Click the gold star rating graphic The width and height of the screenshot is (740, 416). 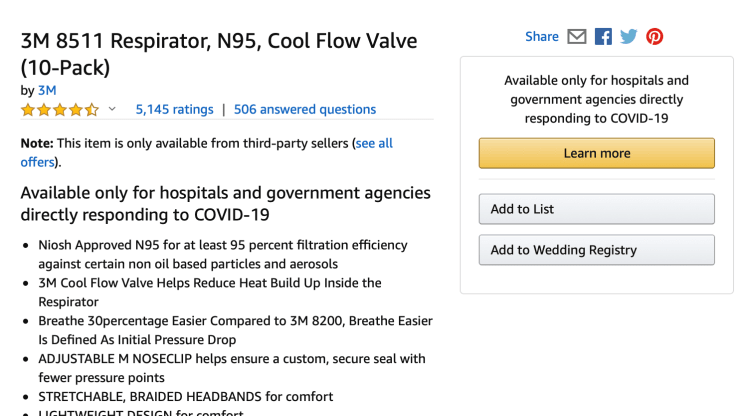pyautogui.click(x=59, y=110)
